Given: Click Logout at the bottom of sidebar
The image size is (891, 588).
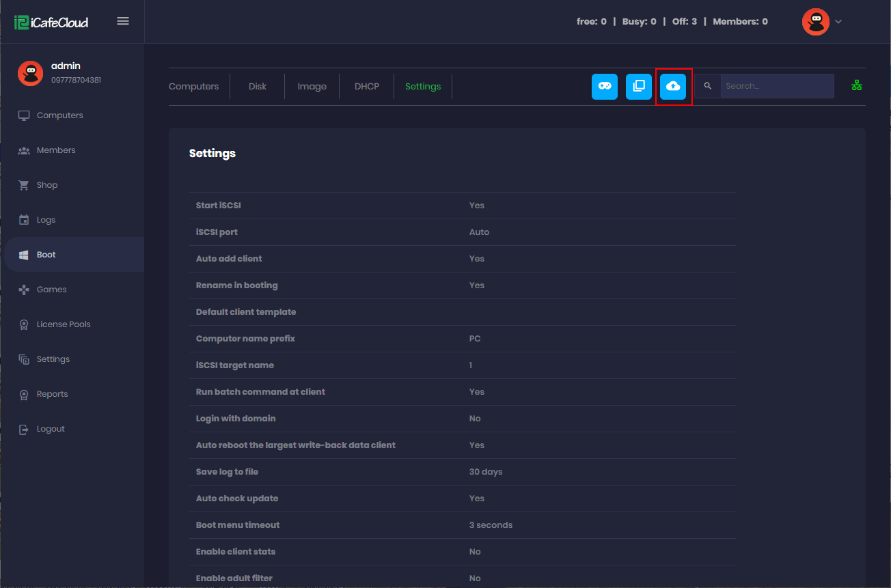Looking at the screenshot, I should [x=51, y=428].
